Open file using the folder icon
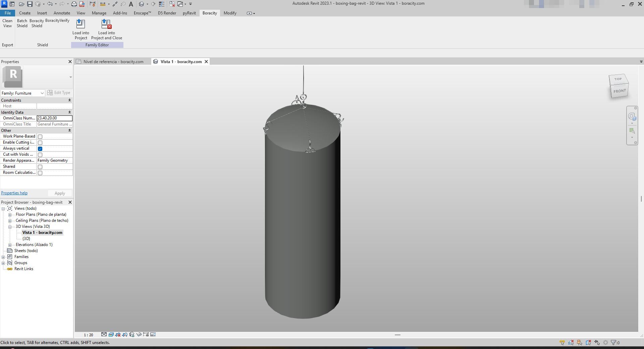The width and height of the screenshot is (644, 349). point(21,4)
